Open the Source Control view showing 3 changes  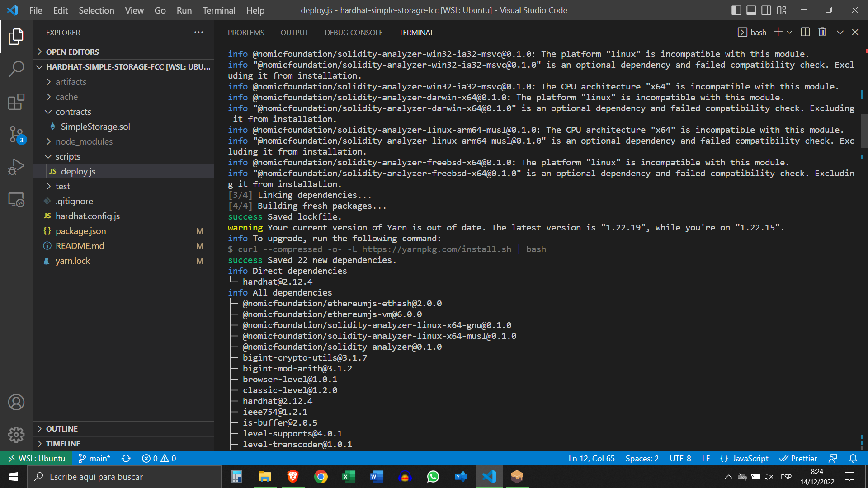coord(16,134)
